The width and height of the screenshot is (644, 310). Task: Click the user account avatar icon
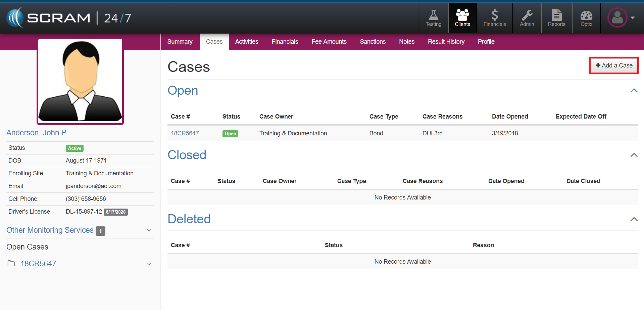point(617,18)
